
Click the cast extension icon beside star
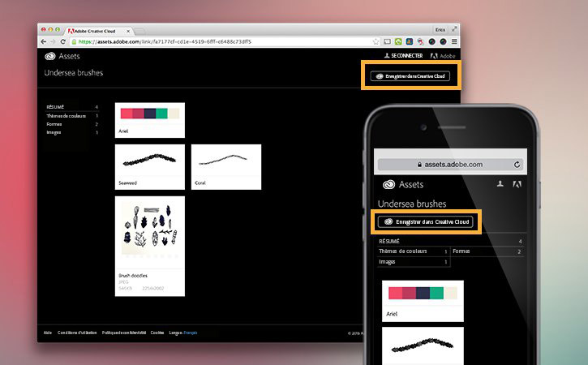[387, 41]
